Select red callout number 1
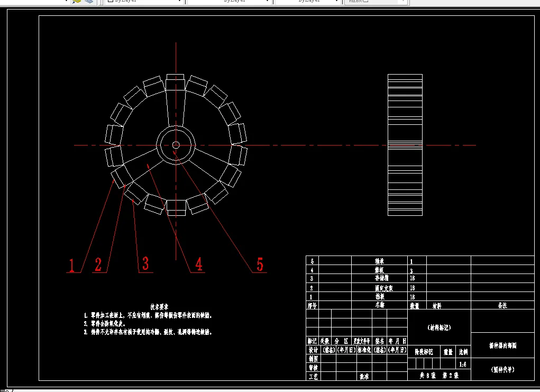This screenshot has width=540, height=392. click(71, 265)
